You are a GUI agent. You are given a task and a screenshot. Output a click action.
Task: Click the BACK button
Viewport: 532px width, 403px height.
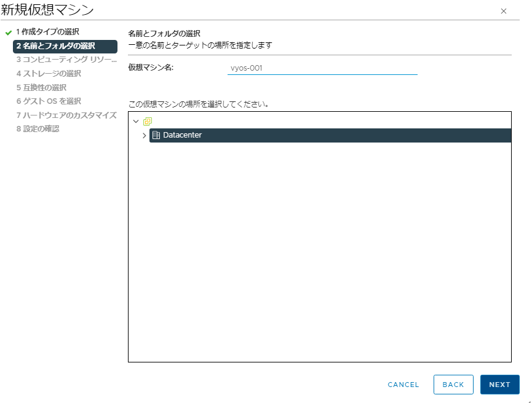pyautogui.click(x=453, y=385)
